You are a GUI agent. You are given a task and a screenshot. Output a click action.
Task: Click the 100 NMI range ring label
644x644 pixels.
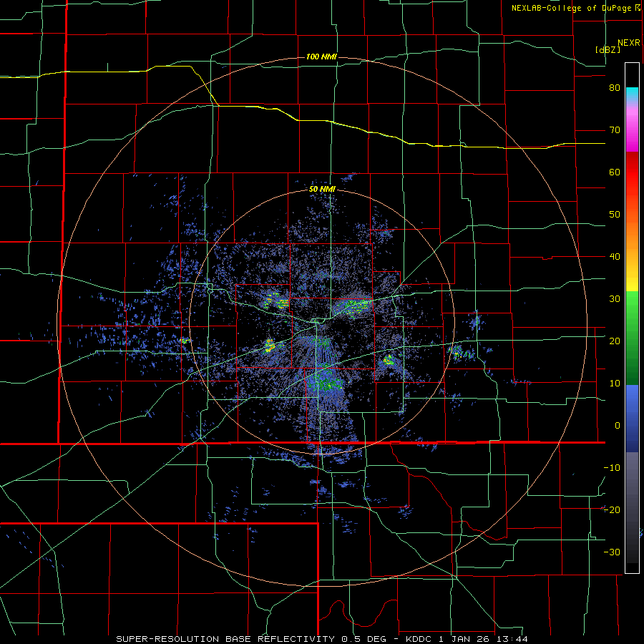[321, 57]
